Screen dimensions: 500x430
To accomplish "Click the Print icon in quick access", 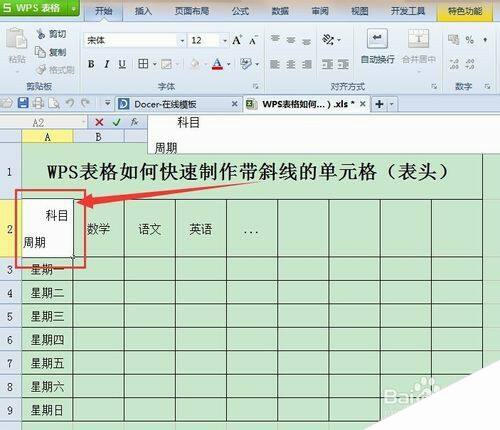I will coord(38,103).
